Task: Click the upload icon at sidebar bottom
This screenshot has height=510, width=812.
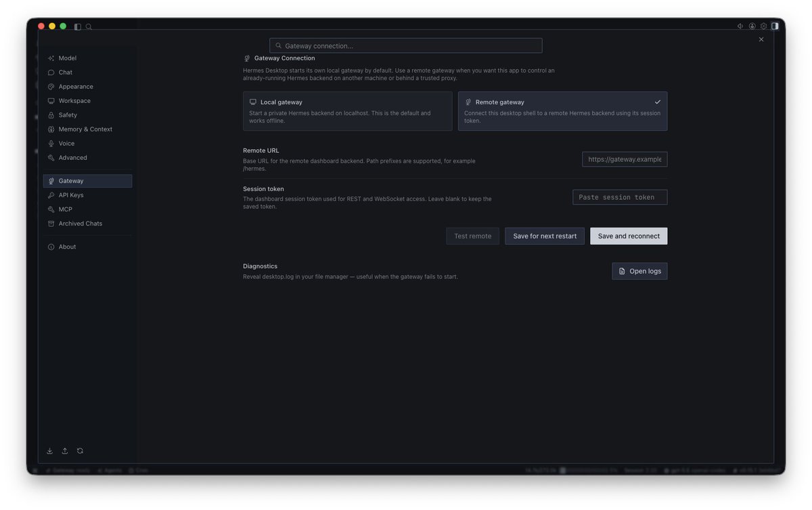Action: (x=65, y=450)
